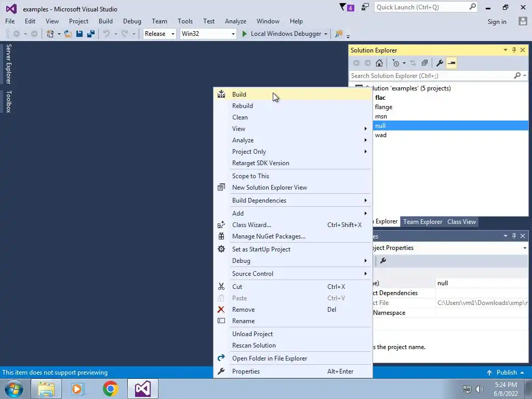
Task: Expand Solution Explorer window options arrow
Action: [505, 50]
